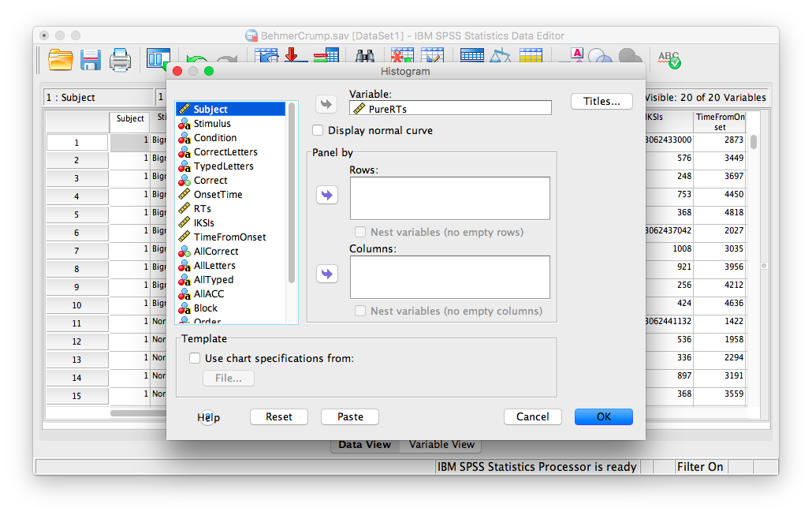This screenshot has width=812, height=515.
Task: Move variable into Rows with arrow button
Action: point(326,196)
